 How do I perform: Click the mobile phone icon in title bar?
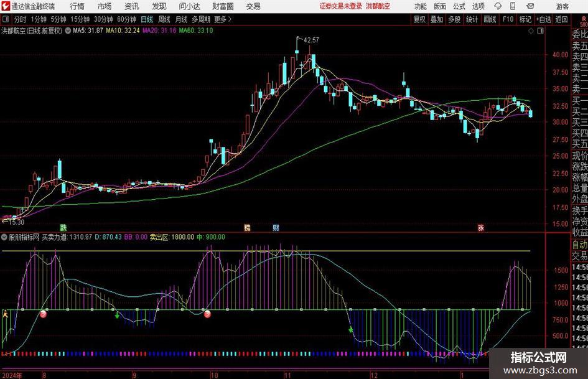click(x=513, y=6)
